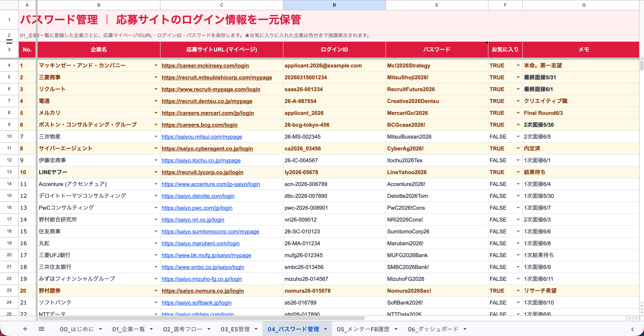This screenshot has width=644, height=336.
Task: Open the careers.mercari.com login link
Action: pyautogui.click(x=208, y=113)
